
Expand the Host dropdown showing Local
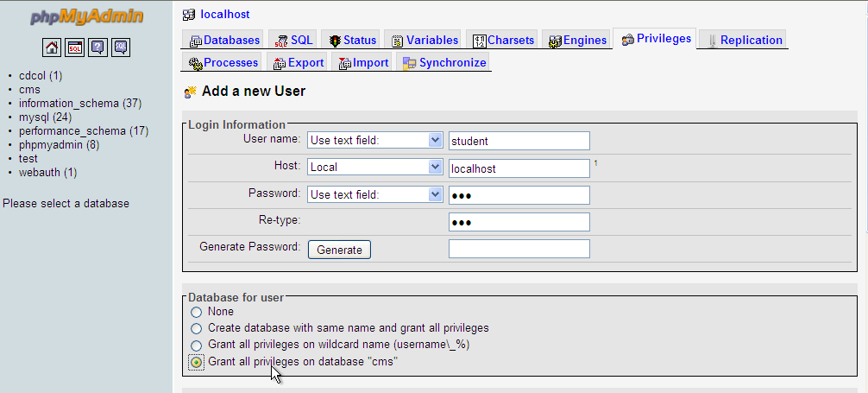[x=374, y=168]
